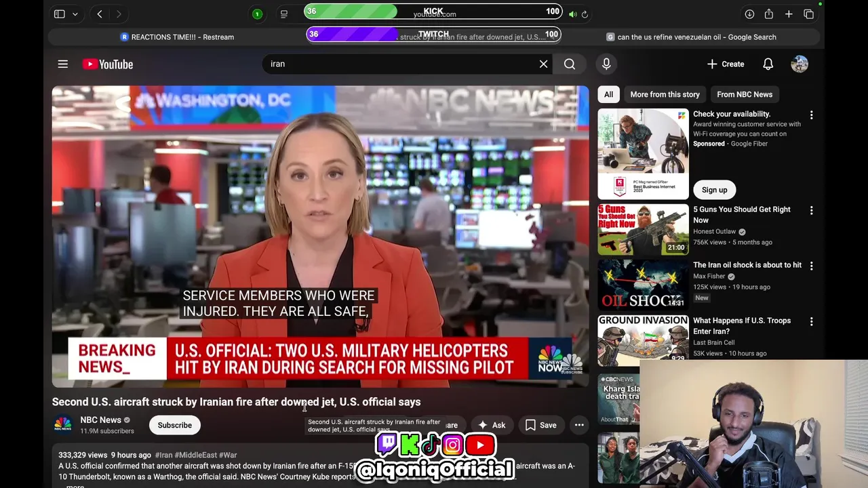Toggle the Safari sidebar button

click(x=59, y=14)
